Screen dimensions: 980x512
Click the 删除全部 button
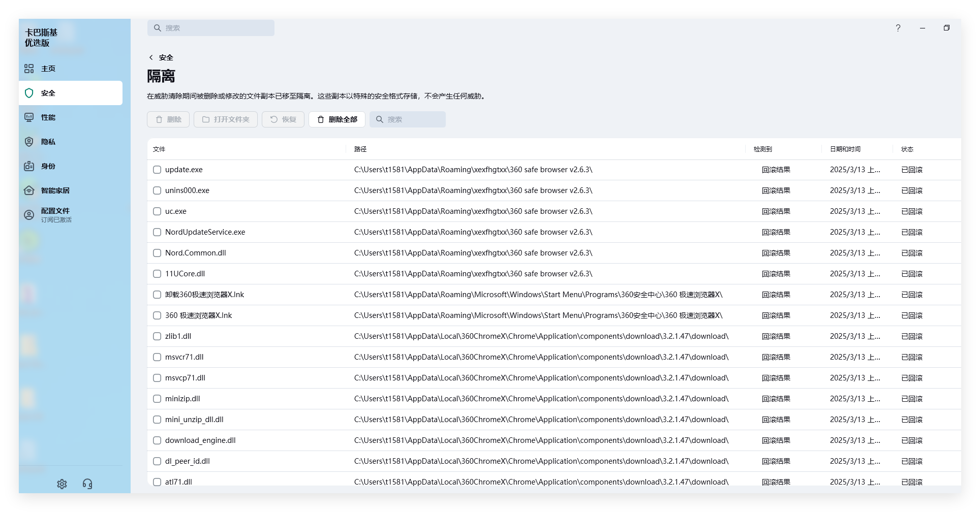point(337,119)
